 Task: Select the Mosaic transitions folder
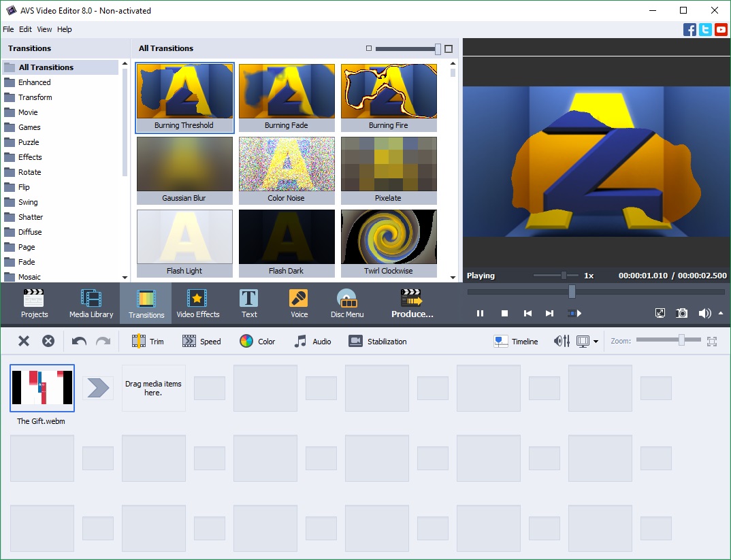[61, 277]
